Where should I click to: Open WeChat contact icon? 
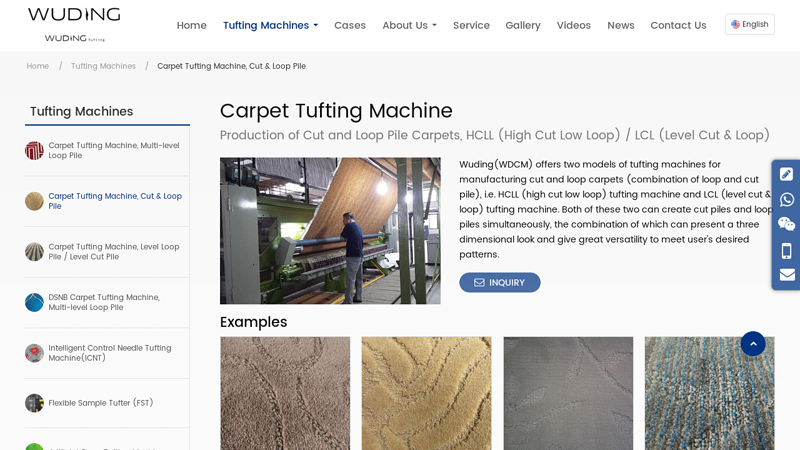(786, 224)
